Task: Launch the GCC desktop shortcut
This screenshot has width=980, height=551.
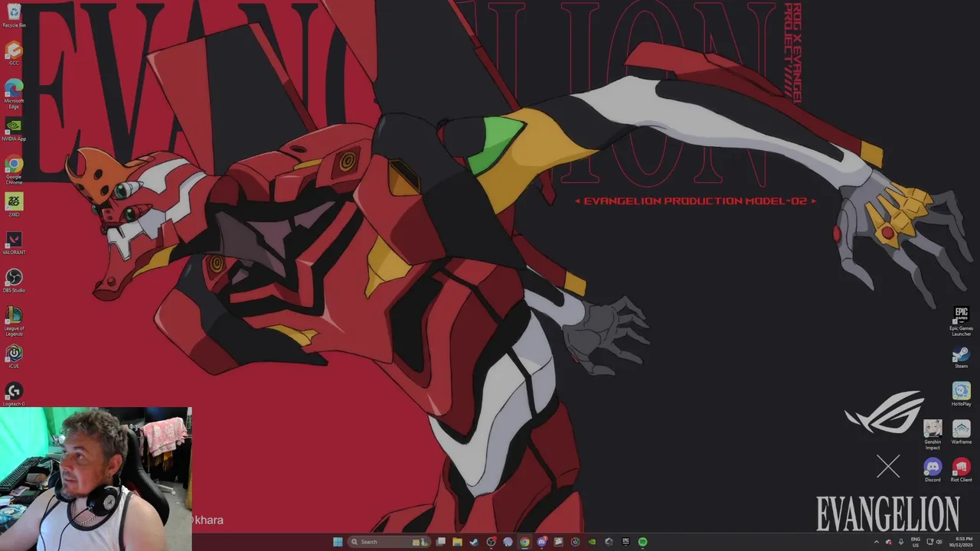Action: [x=14, y=53]
